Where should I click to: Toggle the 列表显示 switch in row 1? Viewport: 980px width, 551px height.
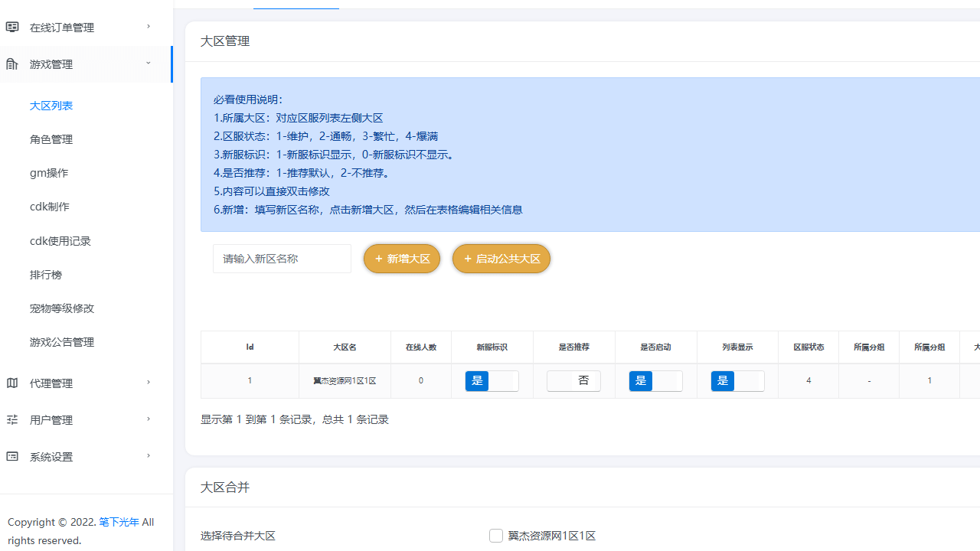[737, 381]
